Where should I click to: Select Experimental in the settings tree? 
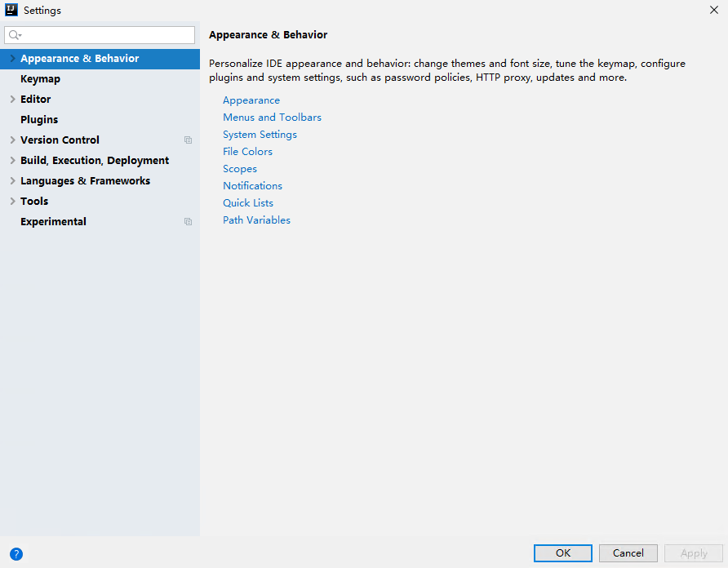pyautogui.click(x=100, y=222)
